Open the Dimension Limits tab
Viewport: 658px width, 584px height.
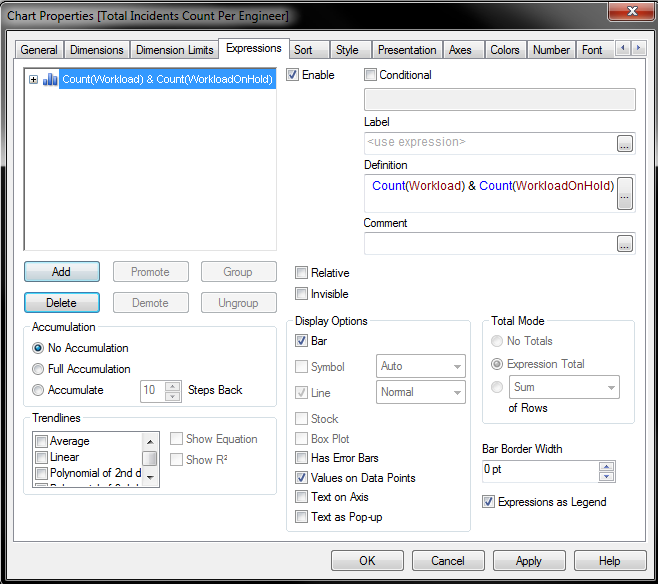(x=175, y=50)
